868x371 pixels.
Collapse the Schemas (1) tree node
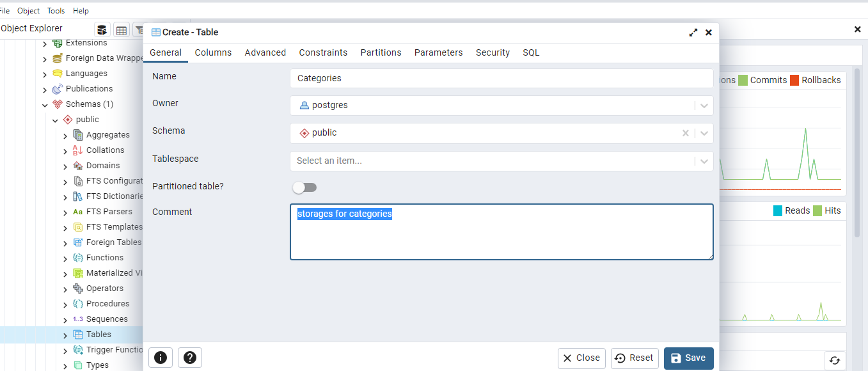(45, 105)
